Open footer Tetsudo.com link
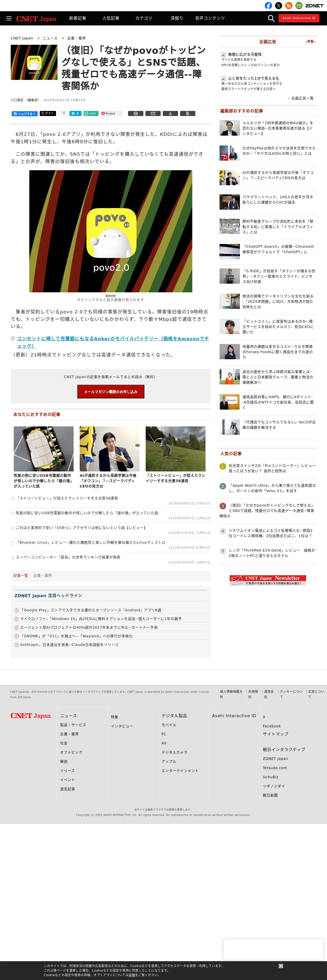Screen dimensions: 327x980 (275, 768)
